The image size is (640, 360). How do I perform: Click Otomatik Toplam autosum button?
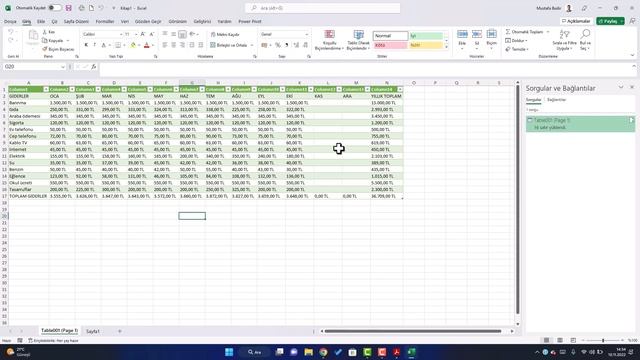[x=524, y=32]
